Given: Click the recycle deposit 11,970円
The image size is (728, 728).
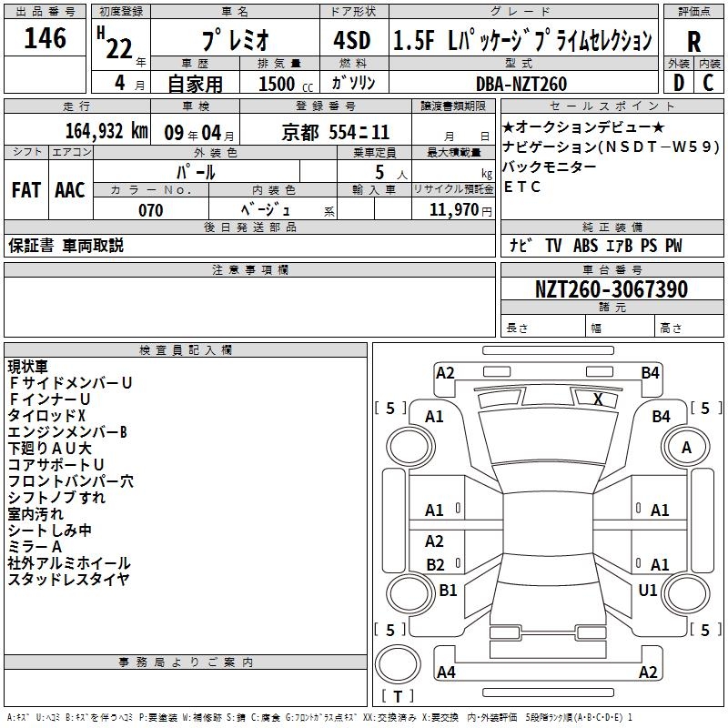Looking at the screenshot, I should point(460,210).
